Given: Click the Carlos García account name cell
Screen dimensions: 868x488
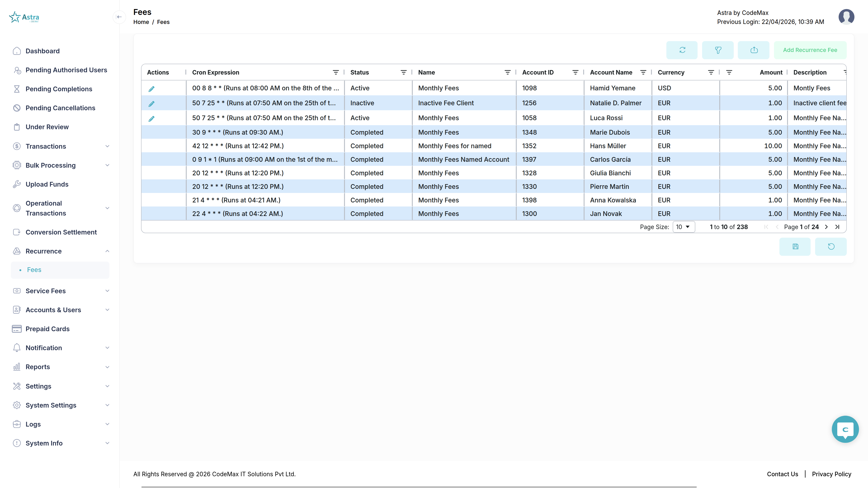Looking at the screenshot, I should [x=618, y=160].
